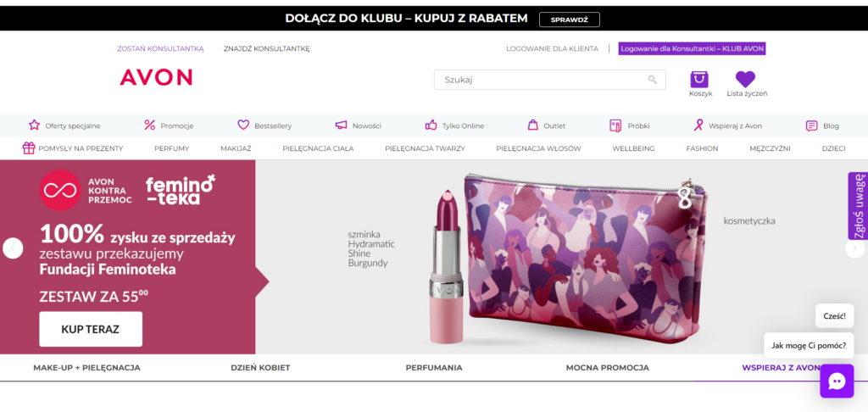Open the Makijaż category menu
This screenshot has width=868, height=412.
click(x=236, y=148)
